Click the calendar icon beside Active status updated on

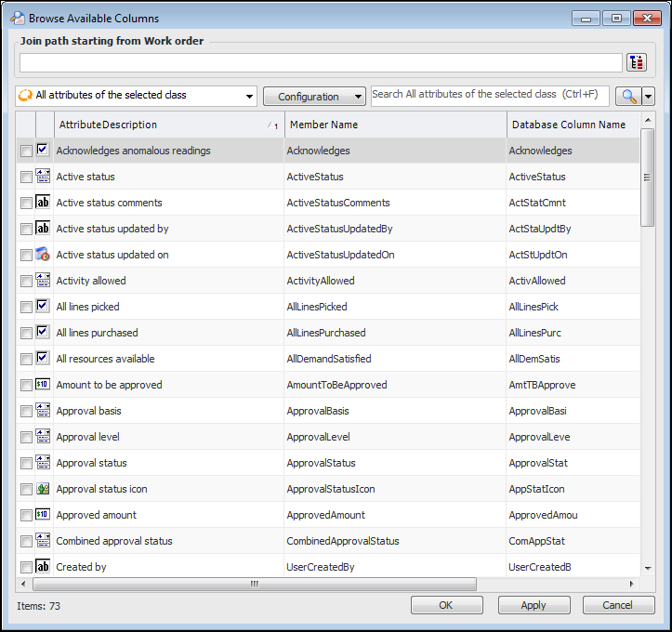(x=43, y=255)
